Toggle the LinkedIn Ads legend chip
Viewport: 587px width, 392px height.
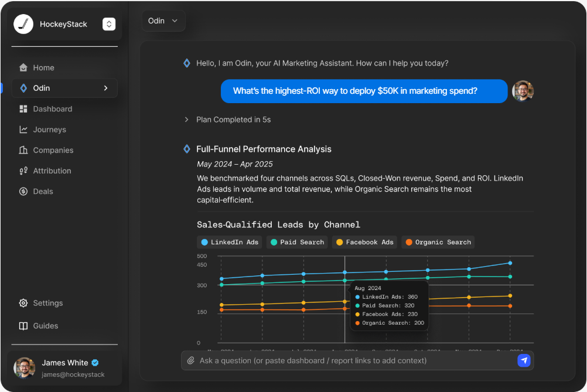(230, 242)
